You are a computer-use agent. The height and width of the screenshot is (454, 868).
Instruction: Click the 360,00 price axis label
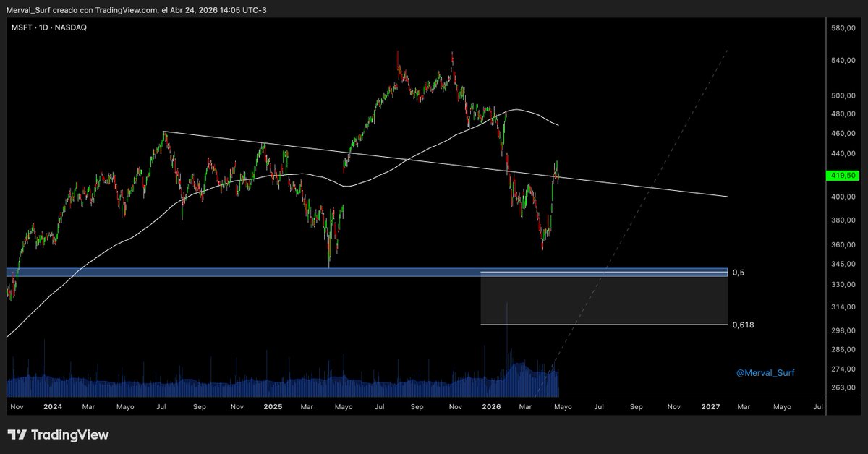(843, 244)
